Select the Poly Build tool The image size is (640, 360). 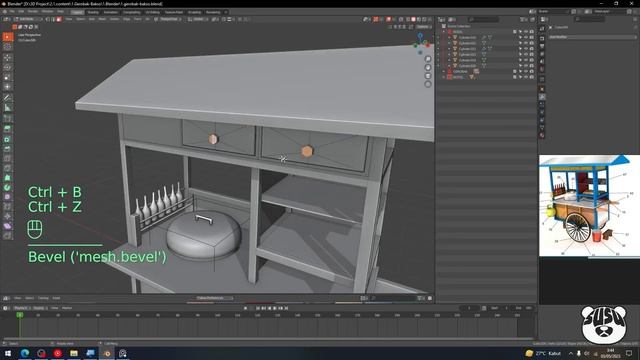coord(8,178)
